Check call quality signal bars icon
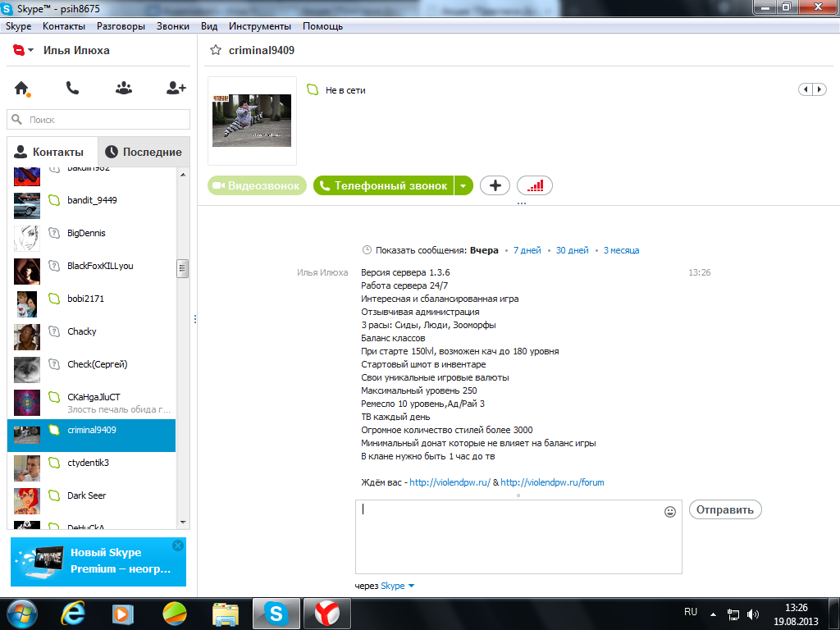 [x=535, y=185]
